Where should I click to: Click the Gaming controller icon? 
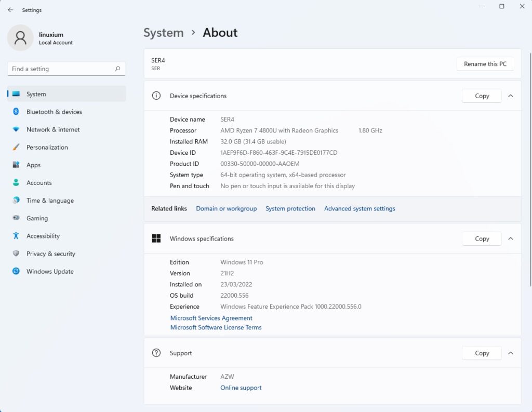tap(16, 218)
